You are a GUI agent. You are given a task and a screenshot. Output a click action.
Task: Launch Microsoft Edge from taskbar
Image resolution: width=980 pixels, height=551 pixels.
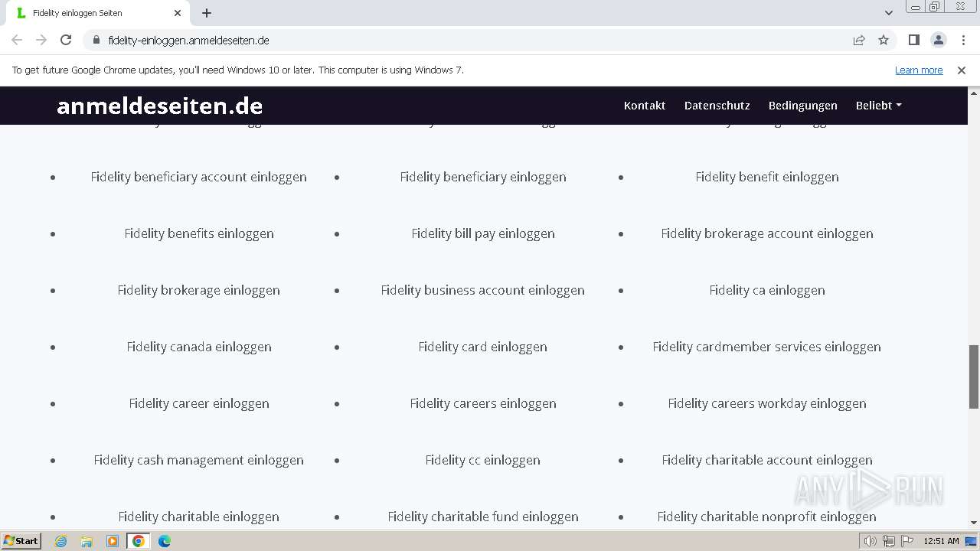(165, 541)
